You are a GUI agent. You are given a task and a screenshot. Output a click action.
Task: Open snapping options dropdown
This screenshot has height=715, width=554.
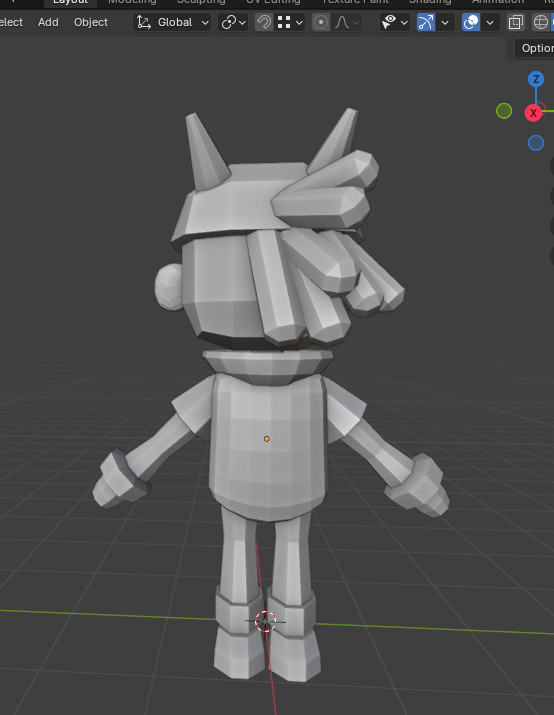pyautogui.click(x=290, y=22)
